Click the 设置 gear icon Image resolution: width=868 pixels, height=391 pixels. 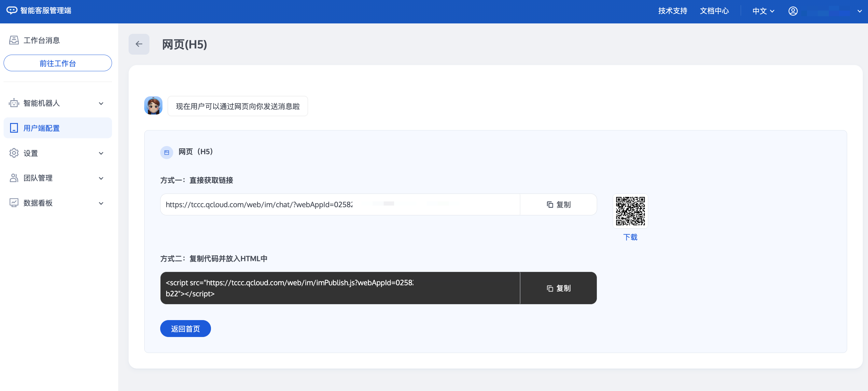pos(14,153)
